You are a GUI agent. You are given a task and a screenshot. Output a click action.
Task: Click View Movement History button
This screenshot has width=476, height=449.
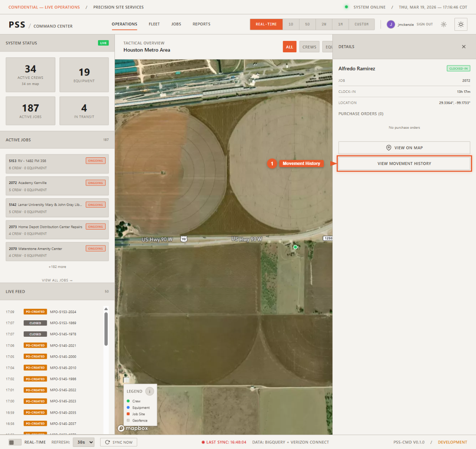pos(404,163)
